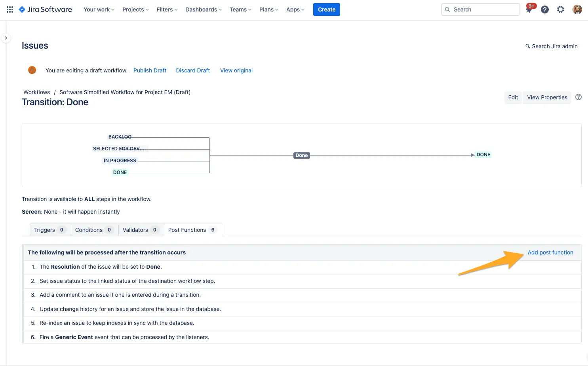Switch to the Triggers tab
588x366 pixels.
coord(50,230)
